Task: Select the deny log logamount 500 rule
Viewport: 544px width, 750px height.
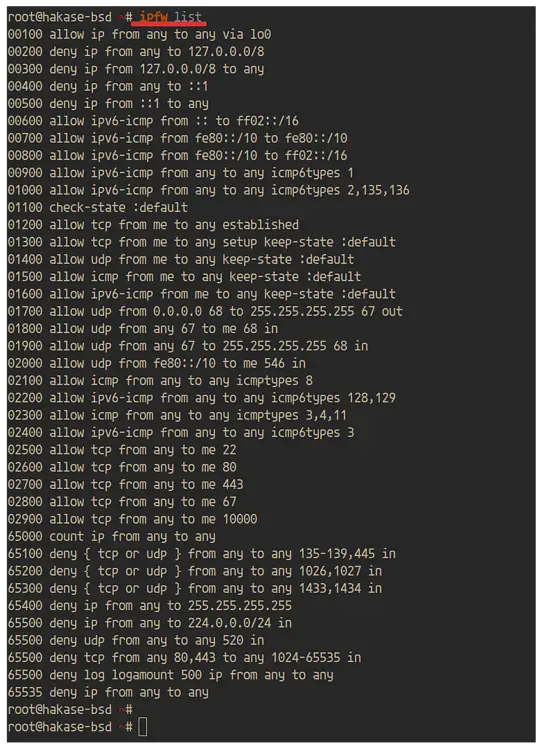Action: [x=170, y=675]
